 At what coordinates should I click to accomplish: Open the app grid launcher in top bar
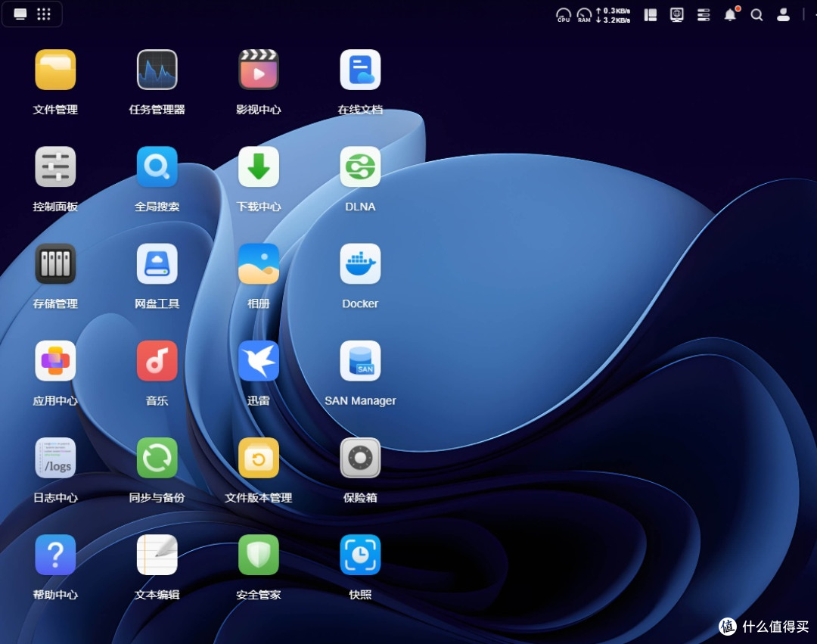[44, 14]
